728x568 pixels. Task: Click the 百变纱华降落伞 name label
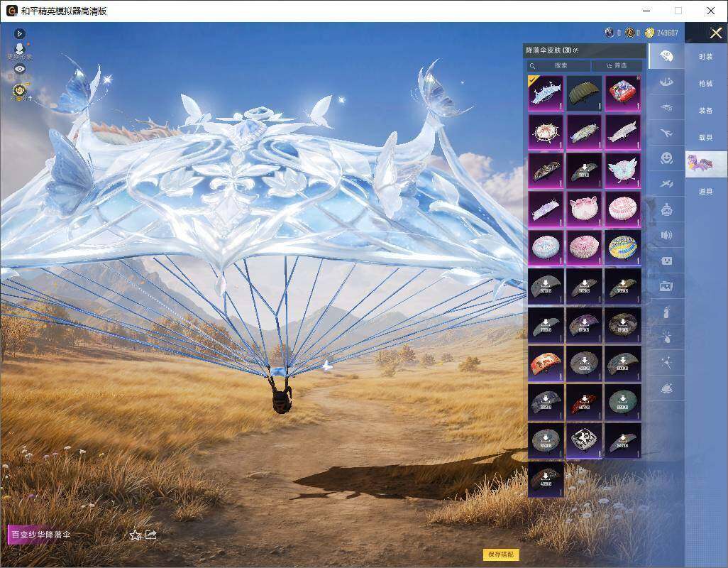(41, 535)
